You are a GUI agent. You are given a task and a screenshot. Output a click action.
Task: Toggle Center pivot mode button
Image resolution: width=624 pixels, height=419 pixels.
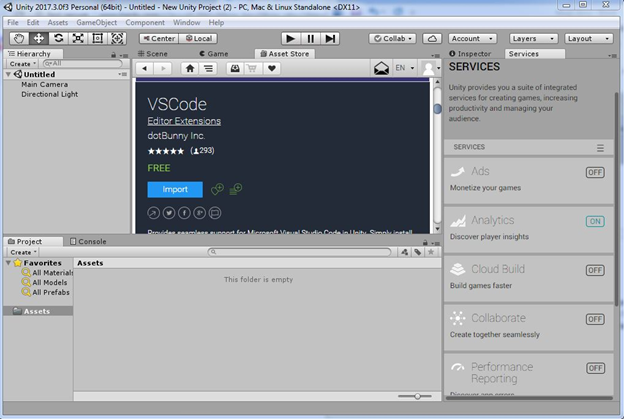[x=159, y=39]
